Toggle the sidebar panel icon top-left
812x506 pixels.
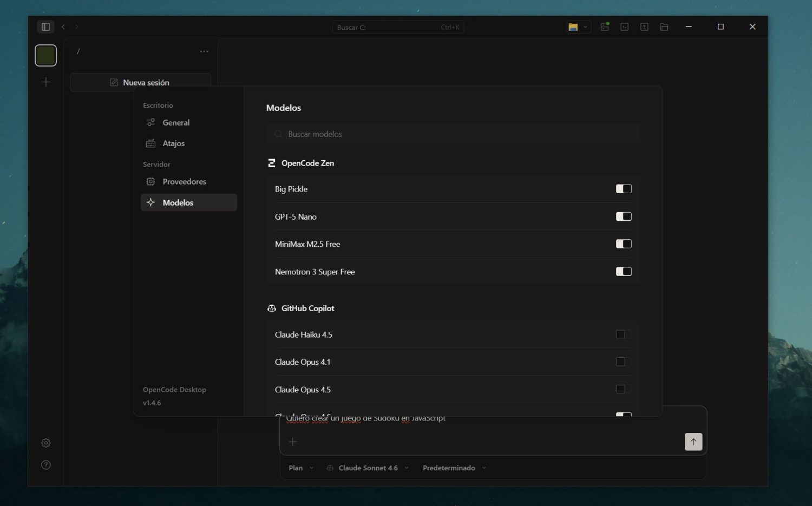45,27
